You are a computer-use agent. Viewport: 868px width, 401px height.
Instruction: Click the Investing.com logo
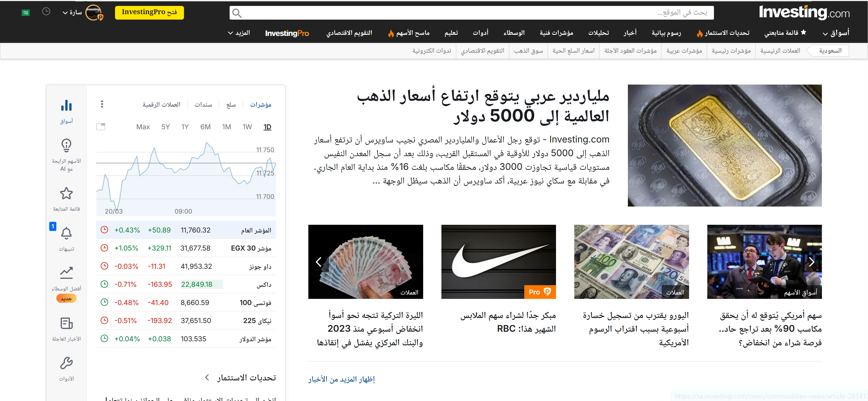click(x=804, y=13)
